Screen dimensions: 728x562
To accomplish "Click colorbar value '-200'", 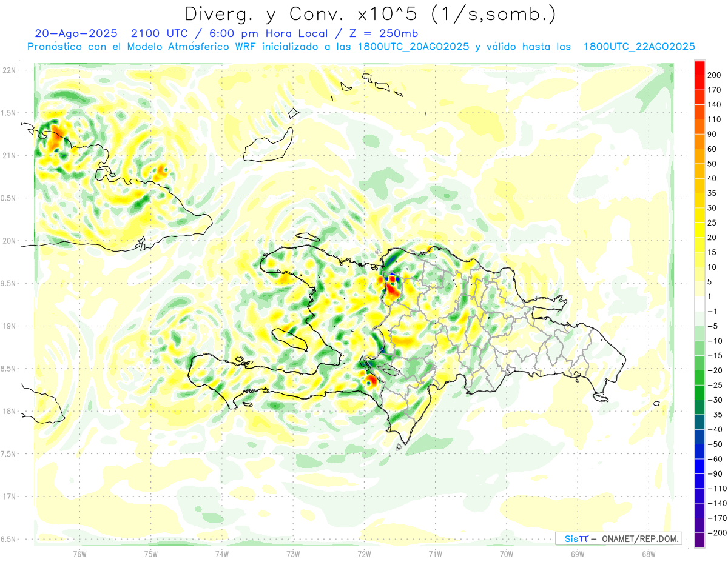I will [x=716, y=533].
